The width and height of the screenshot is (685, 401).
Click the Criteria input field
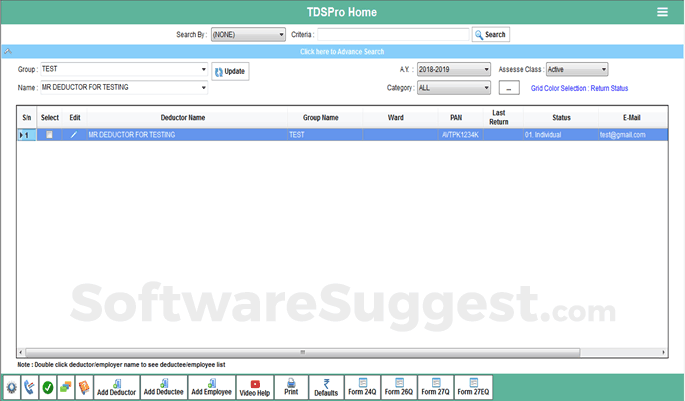[x=393, y=35]
